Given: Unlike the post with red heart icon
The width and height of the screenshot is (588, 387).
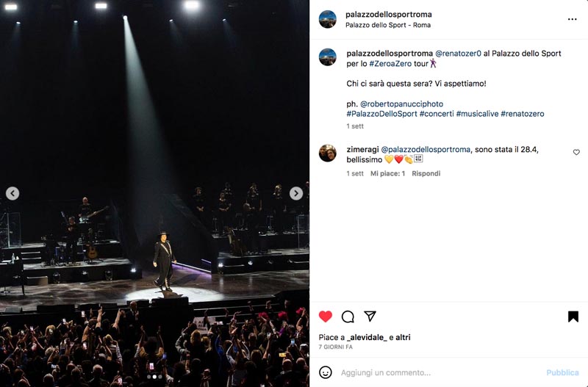Looking at the screenshot, I should point(325,317).
